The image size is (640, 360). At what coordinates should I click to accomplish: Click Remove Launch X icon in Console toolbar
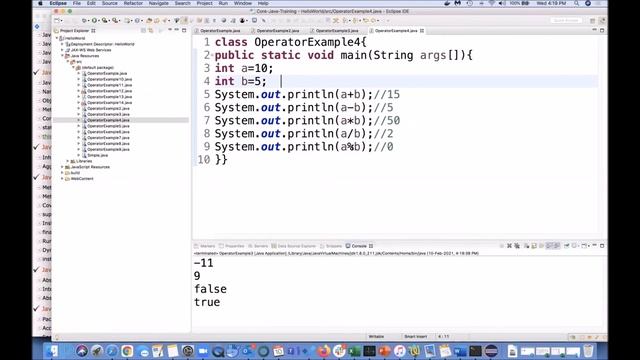[x=509, y=246]
